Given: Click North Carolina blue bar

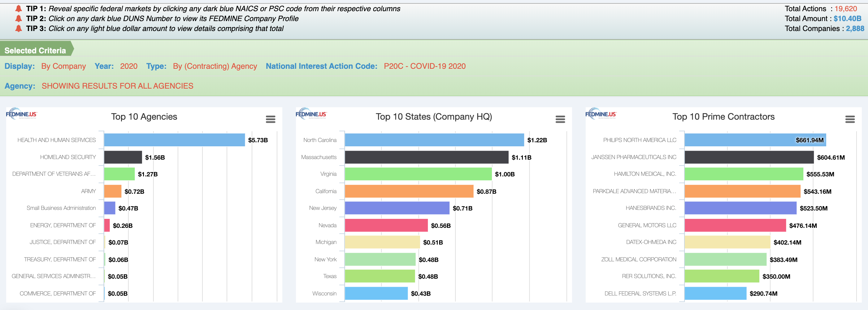Looking at the screenshot, I should (x=434, y=140).
